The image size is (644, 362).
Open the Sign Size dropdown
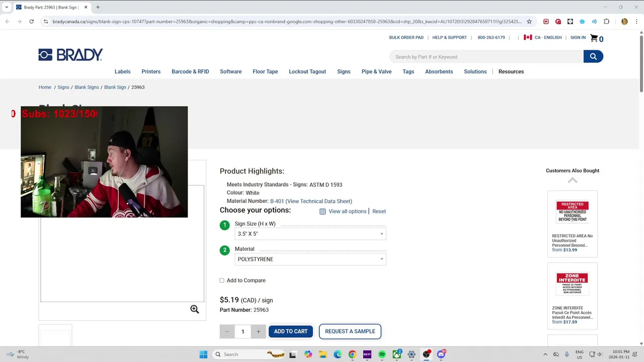(x=310, y=234)
